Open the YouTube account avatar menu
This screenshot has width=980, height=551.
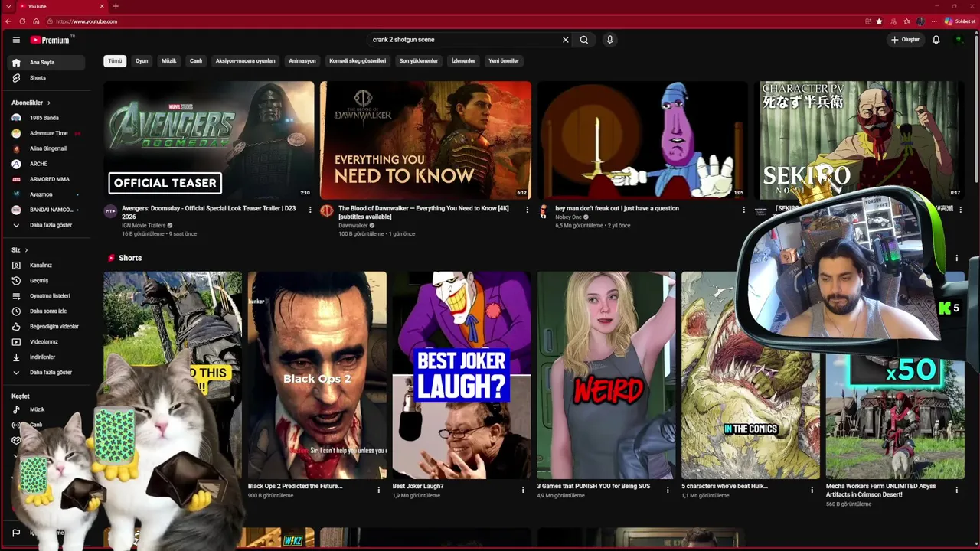point(959,40)
